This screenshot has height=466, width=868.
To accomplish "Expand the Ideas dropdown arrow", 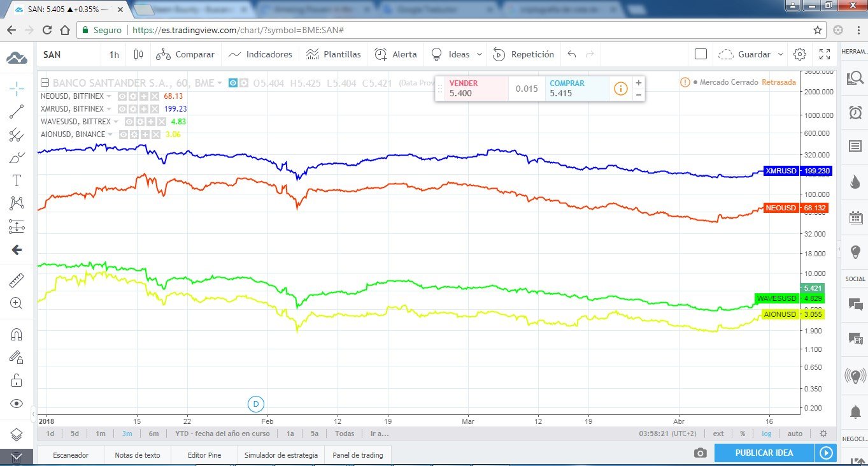I will click(x=480, y=54).
